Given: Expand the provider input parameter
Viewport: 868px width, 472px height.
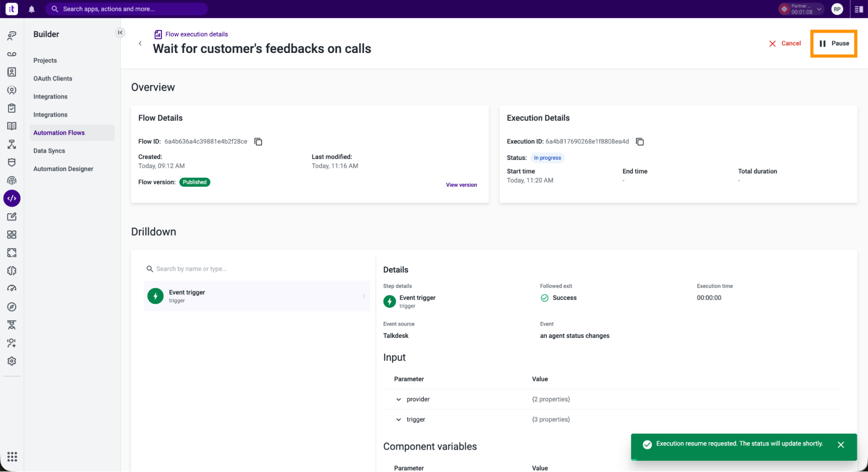Looking at the screenshot, I should [x=398, y=400].
